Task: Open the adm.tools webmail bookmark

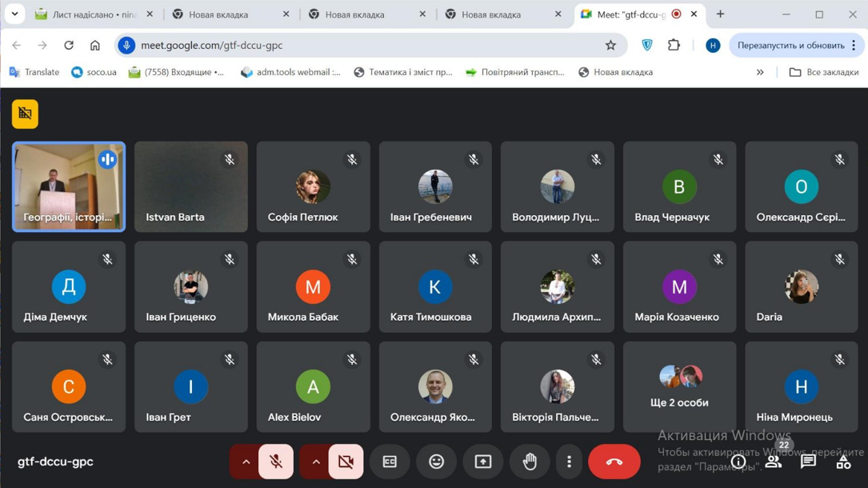Action: 291,72
